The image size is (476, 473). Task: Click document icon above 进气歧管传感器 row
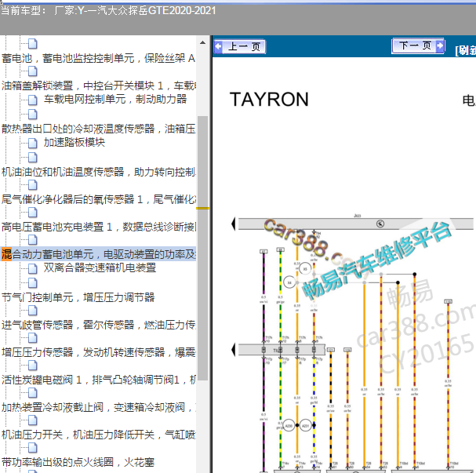(x=33, y=311)
